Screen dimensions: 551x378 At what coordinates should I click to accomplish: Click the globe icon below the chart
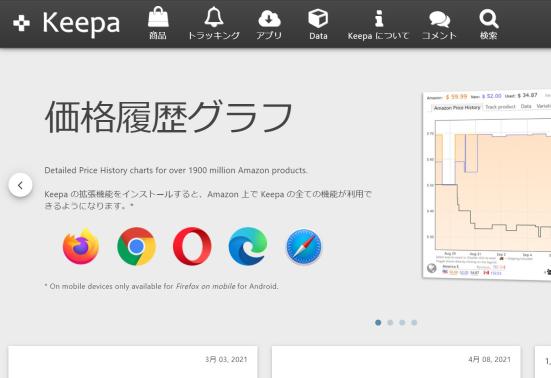[432, 268]
